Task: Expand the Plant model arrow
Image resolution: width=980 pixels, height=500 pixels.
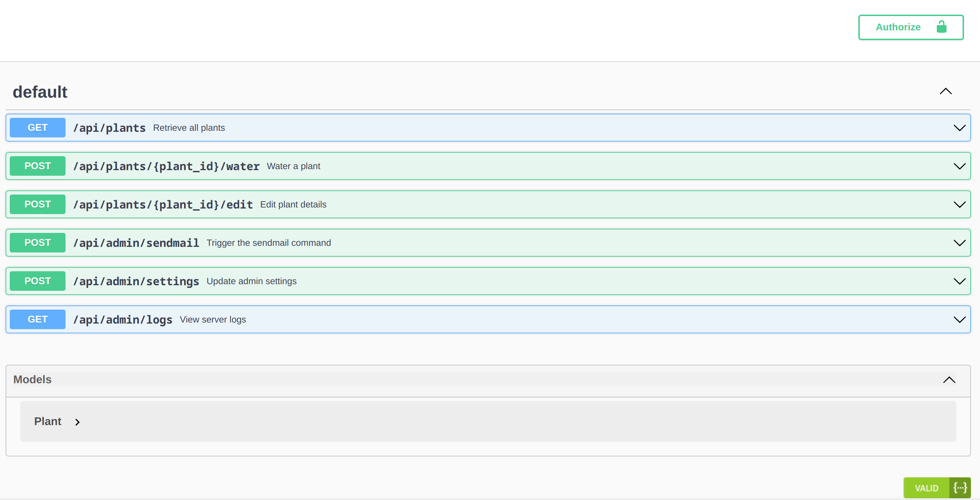Action: (x=77, y=422)
